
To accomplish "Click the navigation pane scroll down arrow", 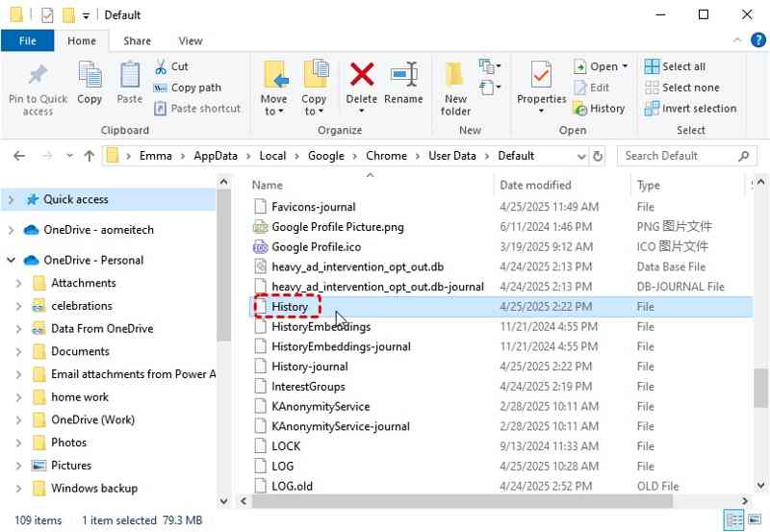I will 223,501.
